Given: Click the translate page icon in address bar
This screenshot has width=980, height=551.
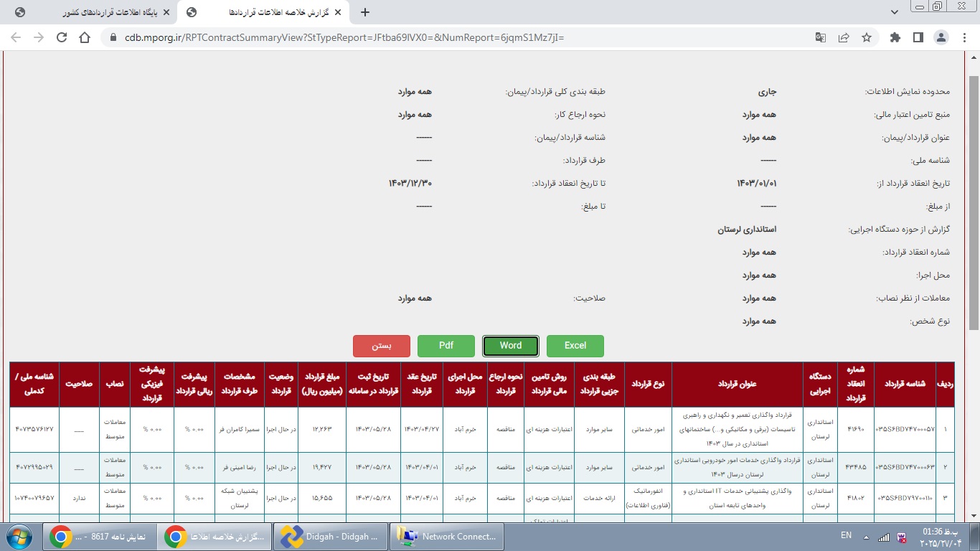Looking at the screenshot, I should [821, 37].
